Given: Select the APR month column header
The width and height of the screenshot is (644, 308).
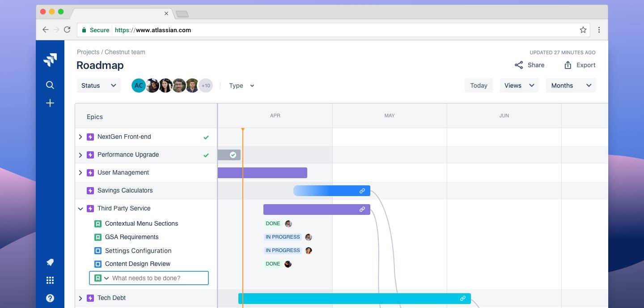Looking at the screenshot, I should click(x=275, y=115).
